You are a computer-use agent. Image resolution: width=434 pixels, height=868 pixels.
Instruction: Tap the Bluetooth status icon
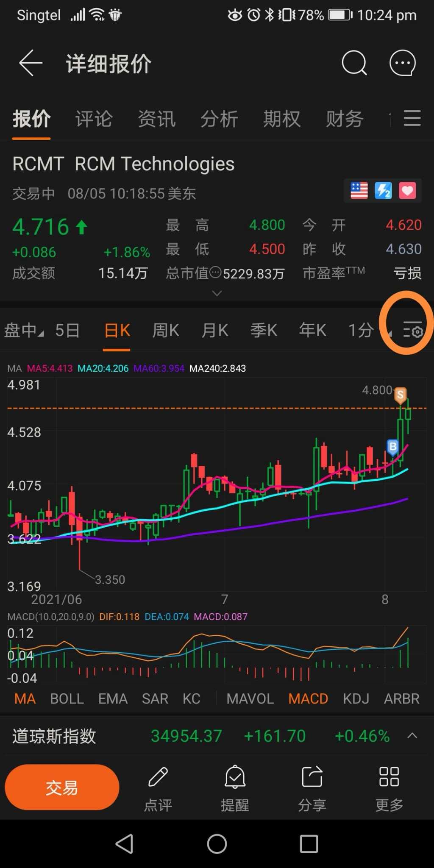point(269,15)
